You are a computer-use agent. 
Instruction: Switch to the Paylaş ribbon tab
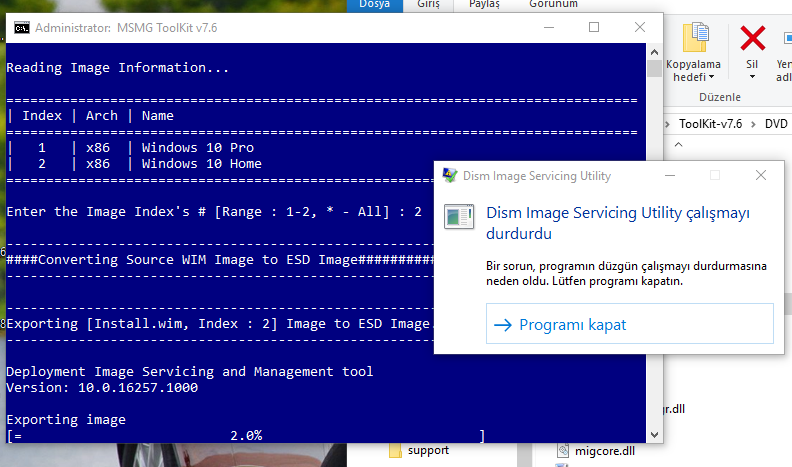tap(484, 5)
